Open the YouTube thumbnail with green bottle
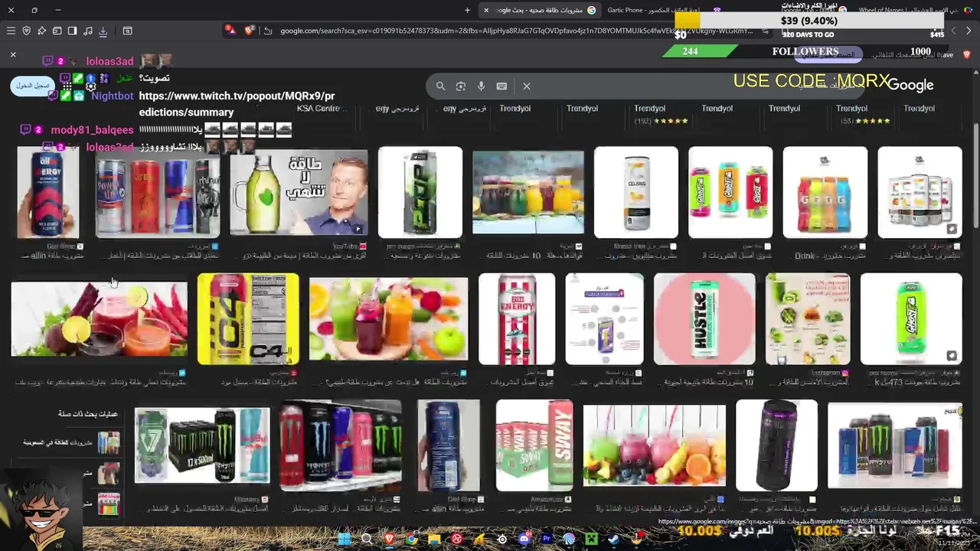 (x=299, y=192)
